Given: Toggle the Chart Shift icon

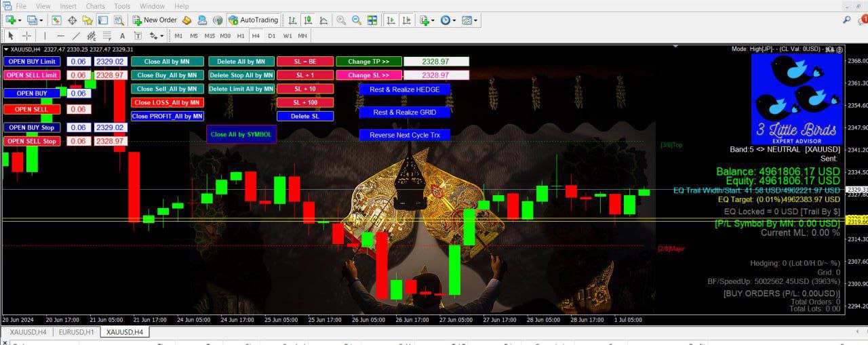Looking at the screenshot, I should click(x=407, y=20).
